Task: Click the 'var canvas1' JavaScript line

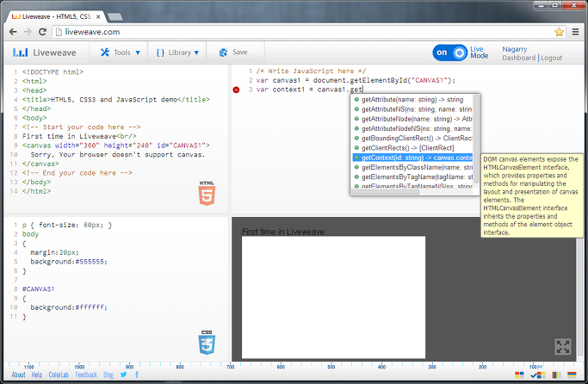Action: pyautogui.click(x=356, y=80)
